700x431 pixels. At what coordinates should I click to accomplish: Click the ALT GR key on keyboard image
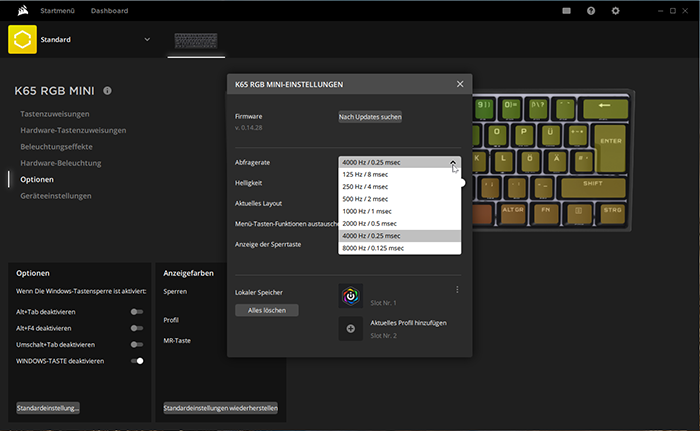(512, 214)
